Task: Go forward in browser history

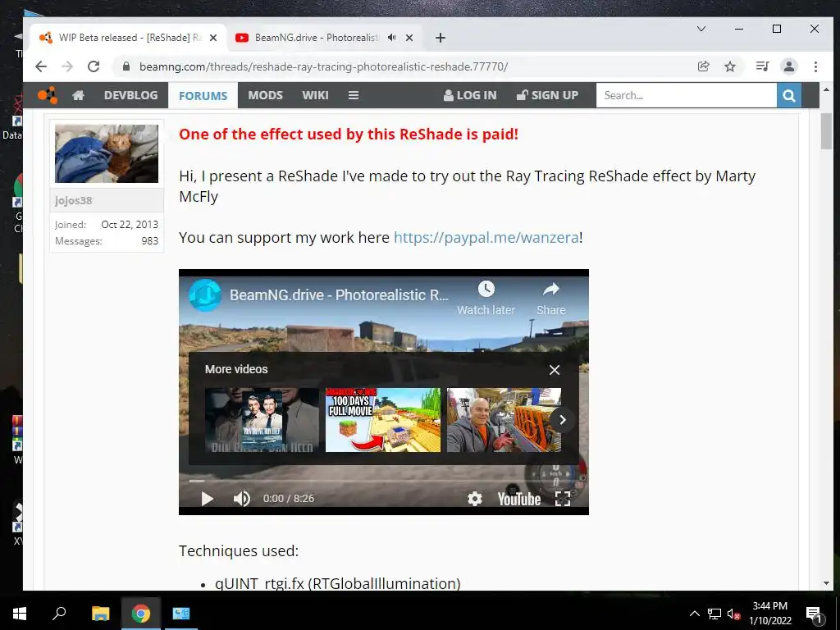Action: point(67,66)
